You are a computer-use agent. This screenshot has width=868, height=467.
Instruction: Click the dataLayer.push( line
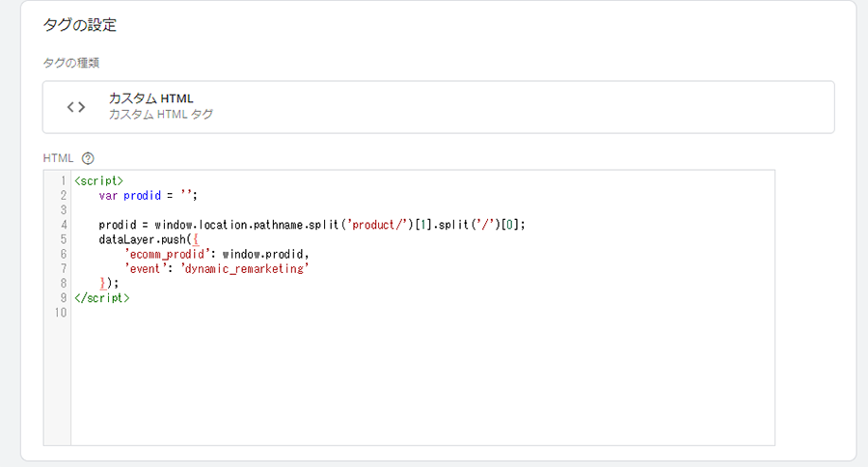tap(149, 239)
